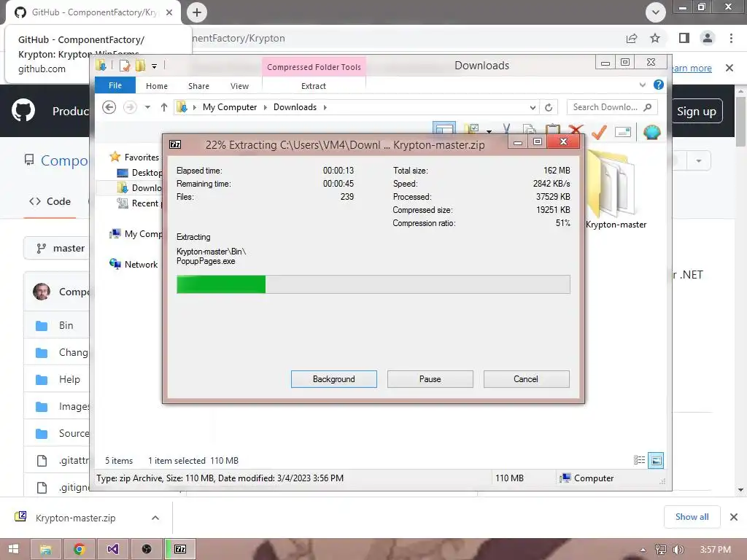Click the File Explorer taskbar icon
The height and width of the screenshot is (560, 747).
[x=46, y=549]
